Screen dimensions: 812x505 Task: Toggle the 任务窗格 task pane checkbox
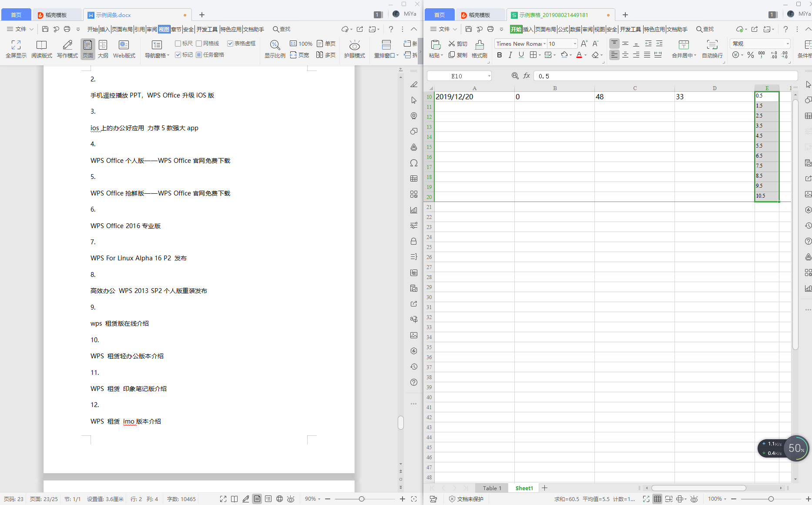coord(210,55)
